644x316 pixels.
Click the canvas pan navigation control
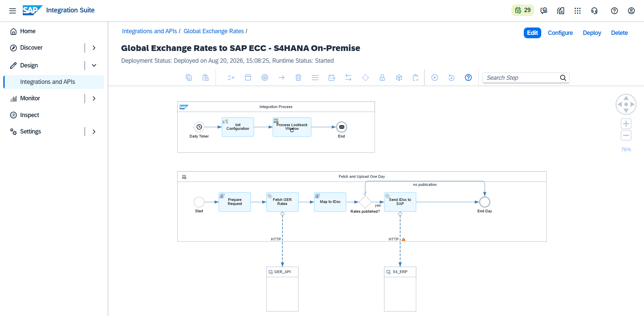pos(626,104)
